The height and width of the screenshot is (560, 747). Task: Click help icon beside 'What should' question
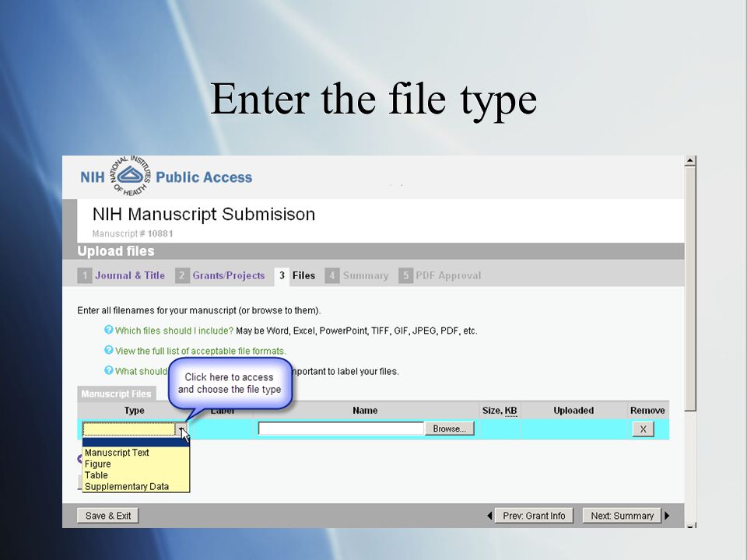pos(109,370)
